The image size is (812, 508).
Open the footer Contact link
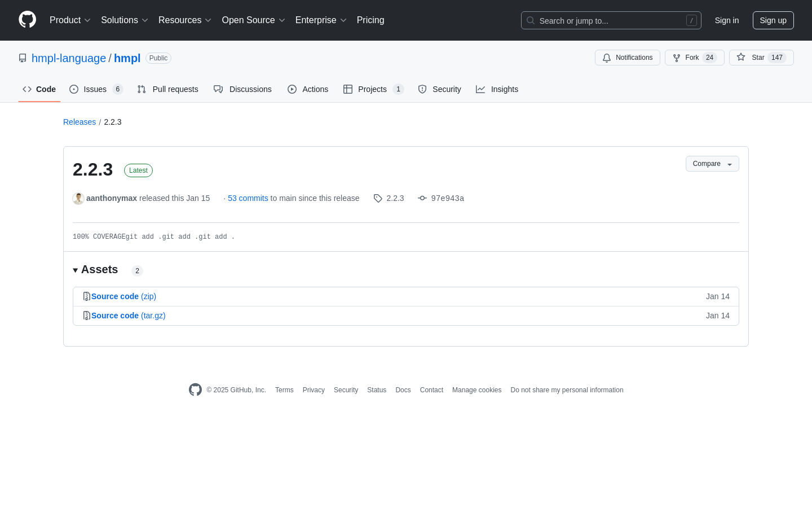(431, 390)
